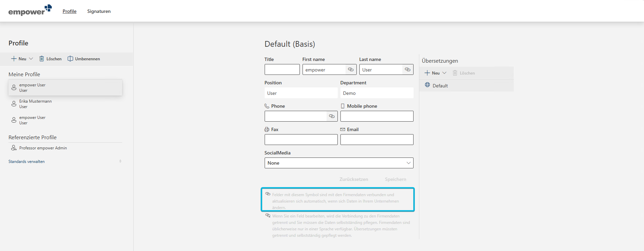The width and height of the screenshot is (644, 251).
Task: Click the link icon in Last name field
Action: (408, 69)
